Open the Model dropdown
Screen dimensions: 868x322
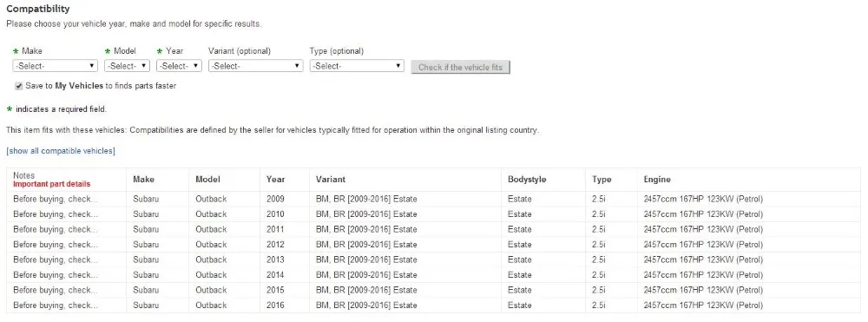coord(128,66)
